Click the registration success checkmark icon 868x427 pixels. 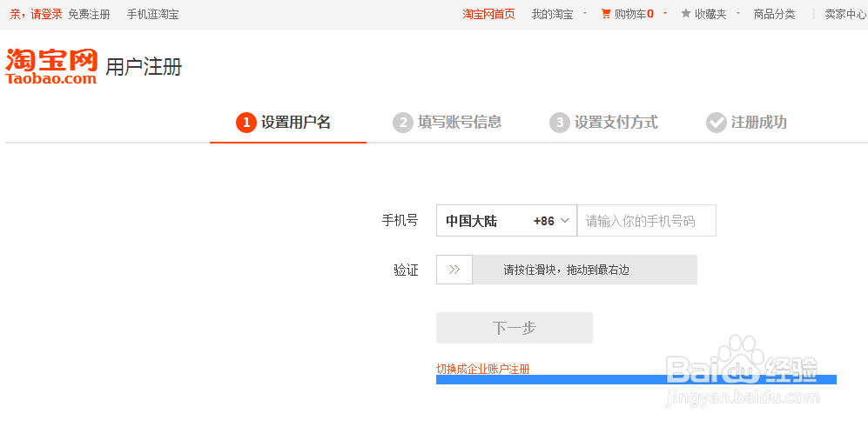click(717, 123)
